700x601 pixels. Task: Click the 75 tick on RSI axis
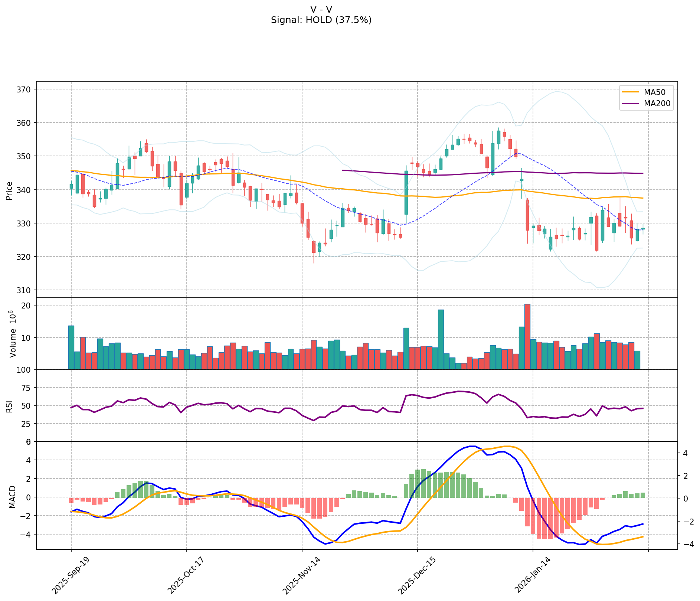click(27, 388)
